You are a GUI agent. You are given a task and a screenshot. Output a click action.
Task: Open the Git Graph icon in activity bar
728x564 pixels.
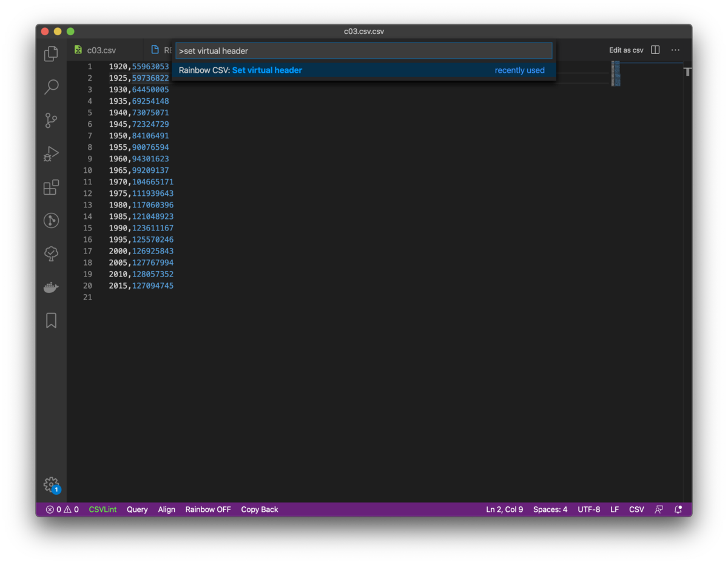(x=51, y=220)
